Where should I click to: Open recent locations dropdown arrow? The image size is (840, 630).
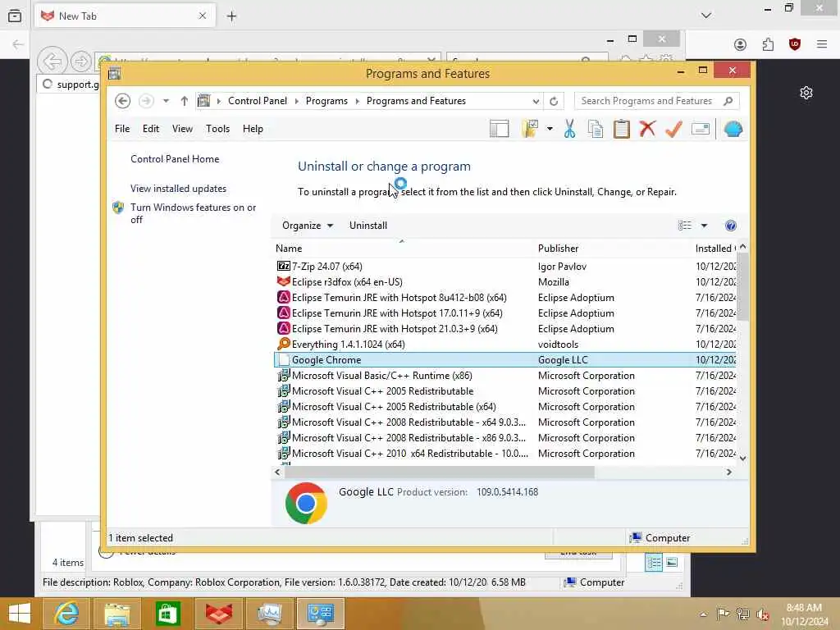click(x=166, y=101)
